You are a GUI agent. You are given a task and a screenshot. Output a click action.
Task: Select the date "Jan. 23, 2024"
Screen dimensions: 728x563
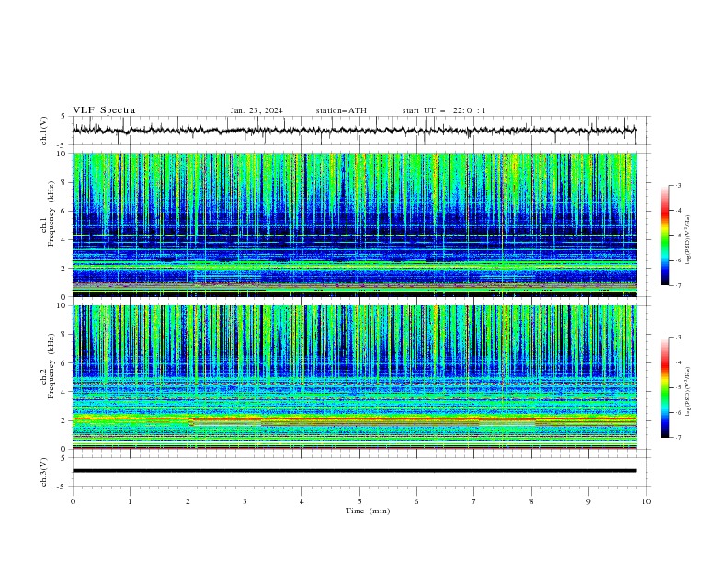[256, 110]
